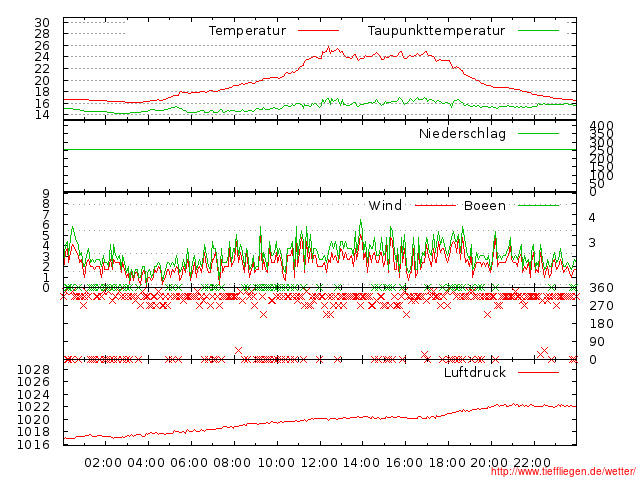Click the 14 temperature axis label
The height and width of the screenshot is (480, 640).
(42, 115)
